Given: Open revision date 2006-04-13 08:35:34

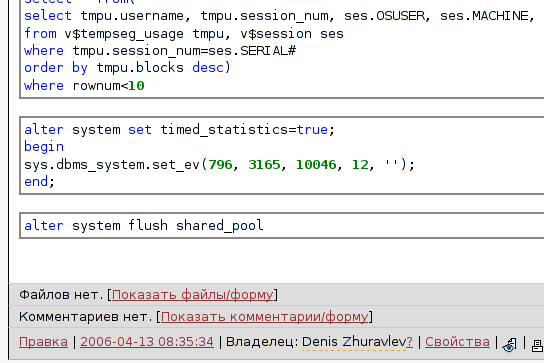Looking at the screenshot, I should point(147,342).
